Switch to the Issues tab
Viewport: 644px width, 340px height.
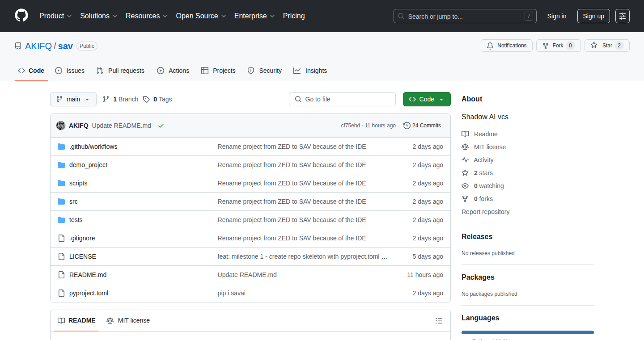coord(70,71)
